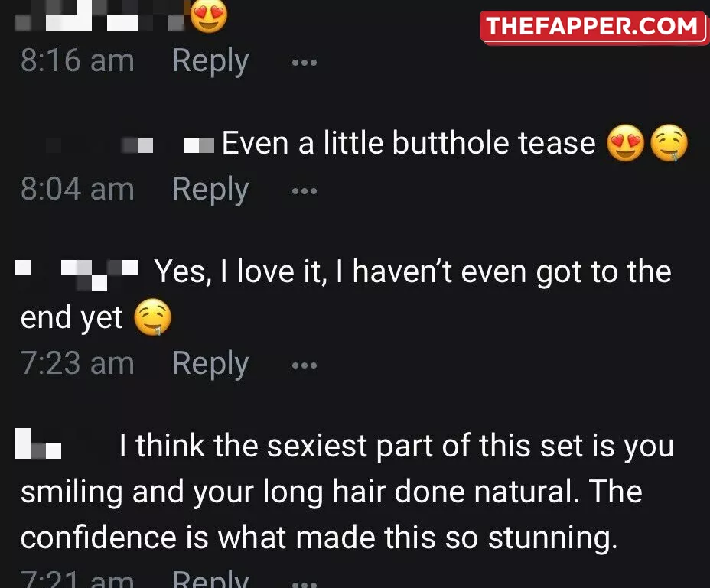Open the three-dot menu for the 7:23 am comment
The width and height of the screenshot is (710, 588).
coord(305,365)
